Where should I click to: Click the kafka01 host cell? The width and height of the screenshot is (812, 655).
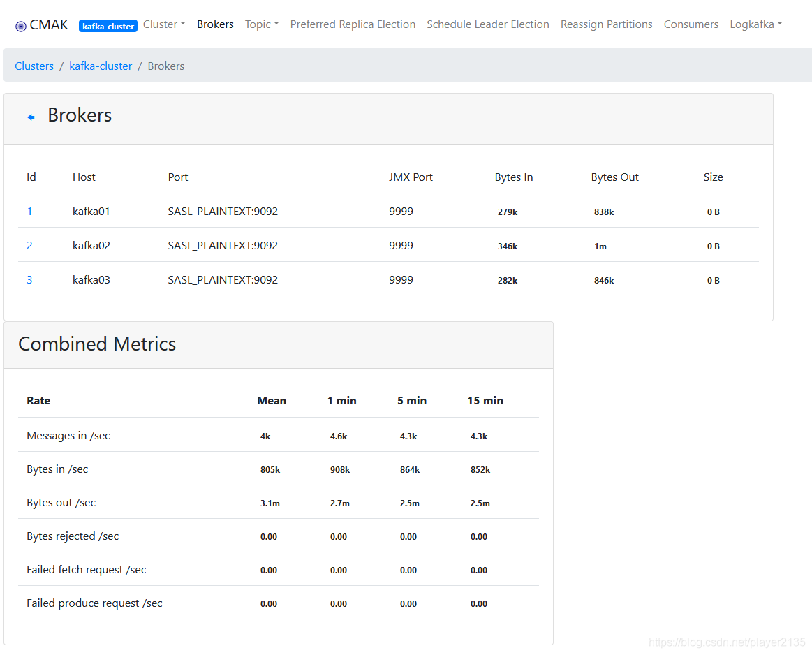point(91,211)
